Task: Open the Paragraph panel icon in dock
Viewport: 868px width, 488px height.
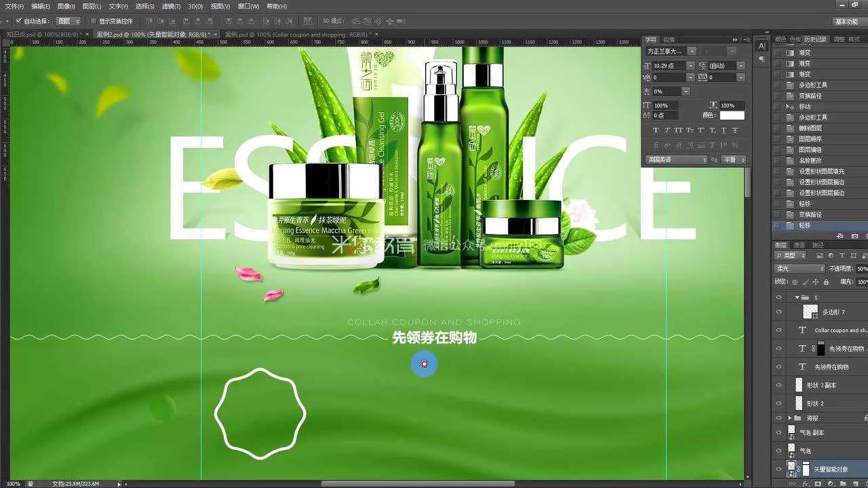Action: coord(762,60)
